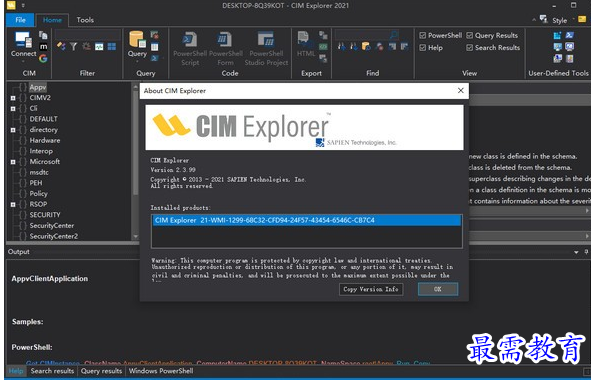591x380 pixels.
Task: Click the Copy Version Info button
Action: tap(371, 289)
